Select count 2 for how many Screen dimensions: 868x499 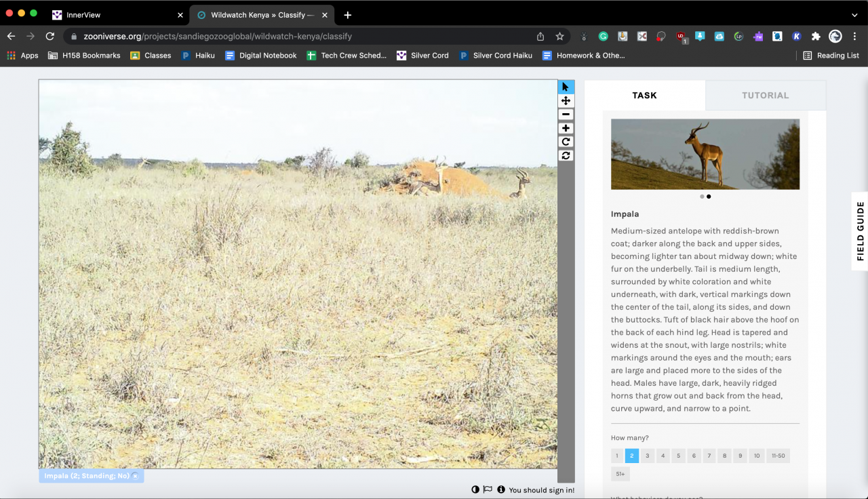click(x=632, y=456)
